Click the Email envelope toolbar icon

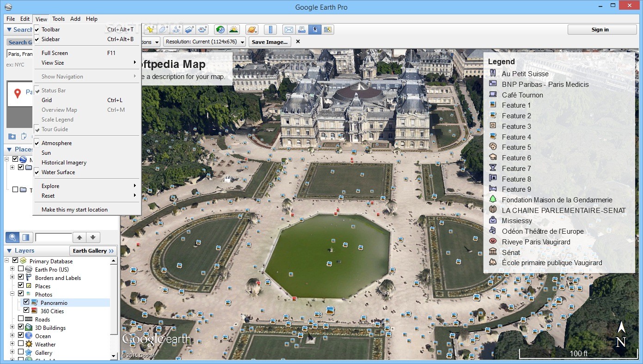pos(289,30)
